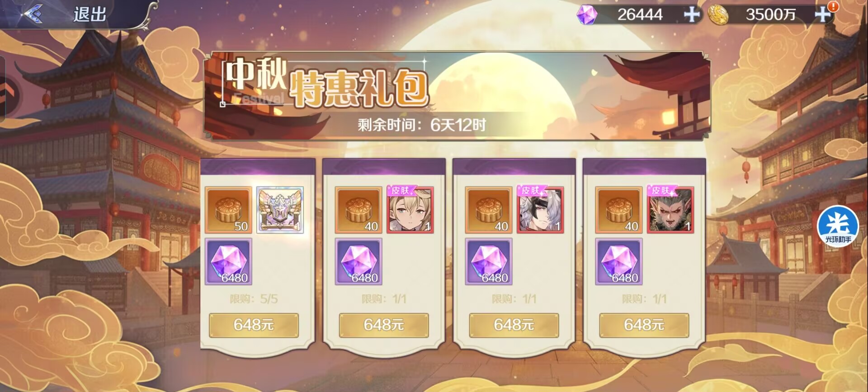Click the 退出 exit label
Screen dimensions: 868x392
click(90, 14)
